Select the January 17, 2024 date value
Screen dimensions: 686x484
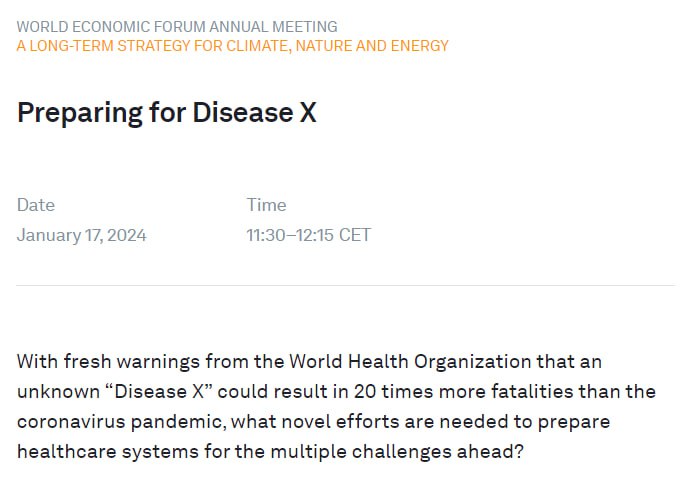click(x=81, y=235)
